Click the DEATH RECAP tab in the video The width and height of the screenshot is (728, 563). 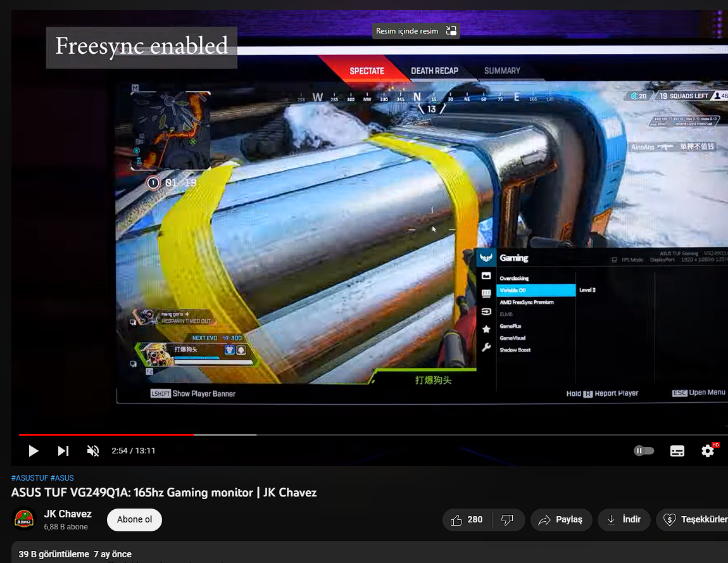pos(434,71)
